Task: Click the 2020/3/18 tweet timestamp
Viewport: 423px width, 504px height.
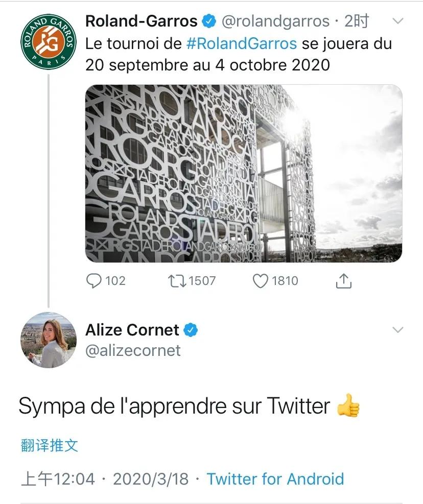Action: (x=150, y=479)
